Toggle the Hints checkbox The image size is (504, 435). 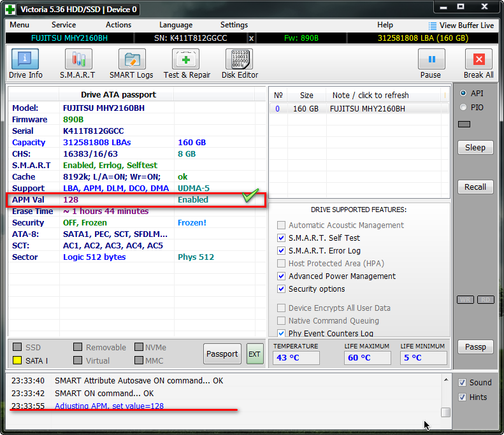(462, 397)
